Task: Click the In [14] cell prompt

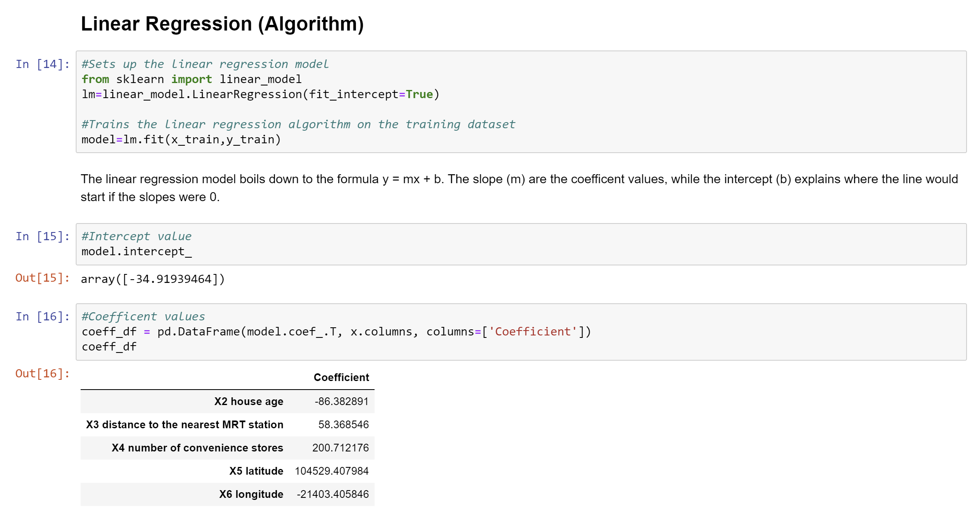Action: (x=42, y=64)
